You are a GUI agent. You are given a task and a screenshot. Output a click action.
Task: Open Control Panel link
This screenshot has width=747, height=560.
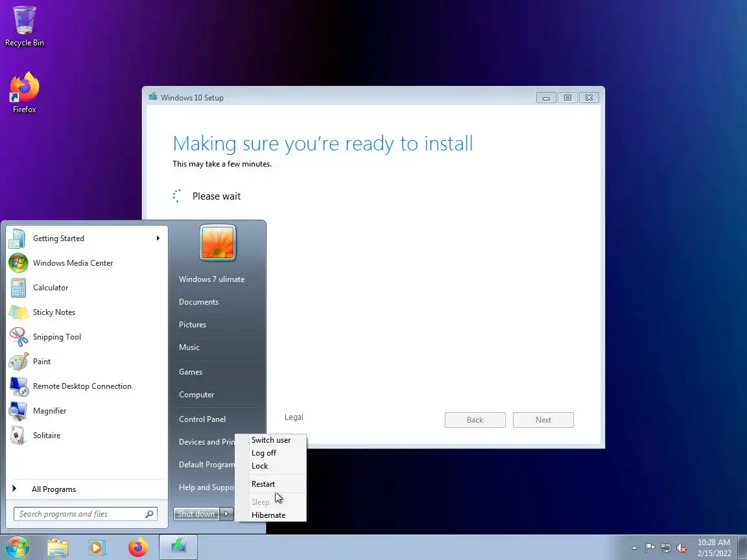(x=202, y=419)
